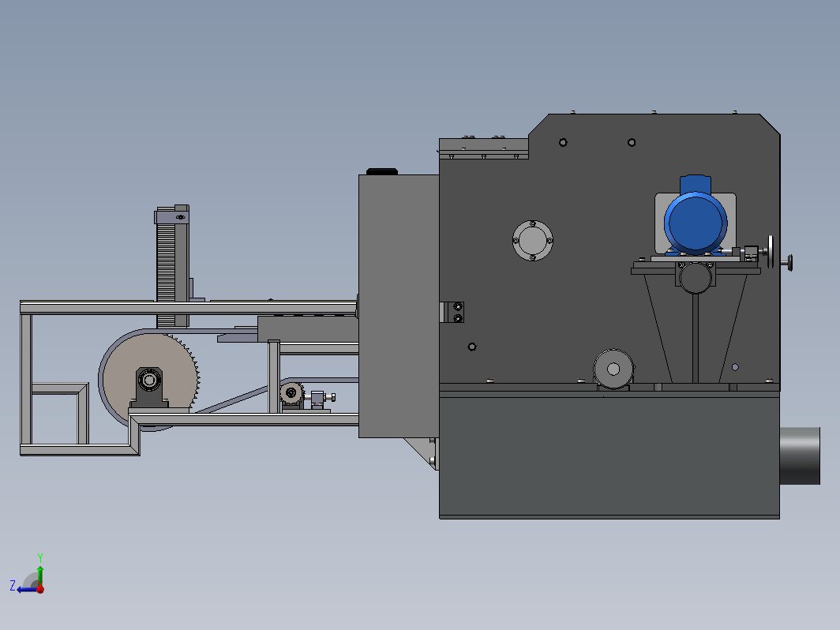840x630 pixels.
Task: Select the two-bolt bracket on the housing's left edge
Action: 452,313
